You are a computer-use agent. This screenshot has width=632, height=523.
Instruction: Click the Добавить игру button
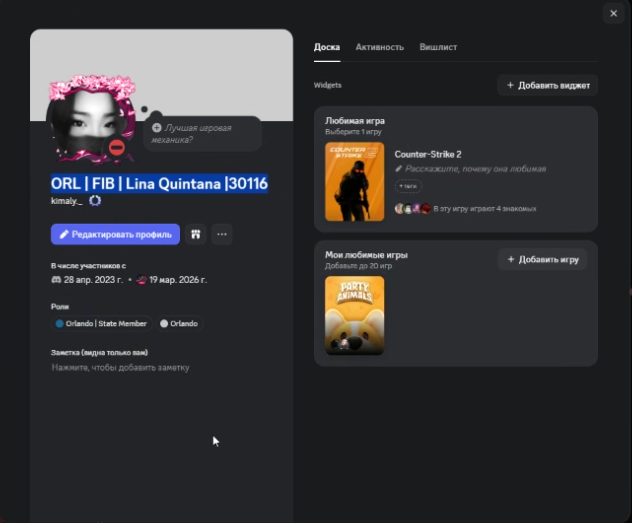542,259
